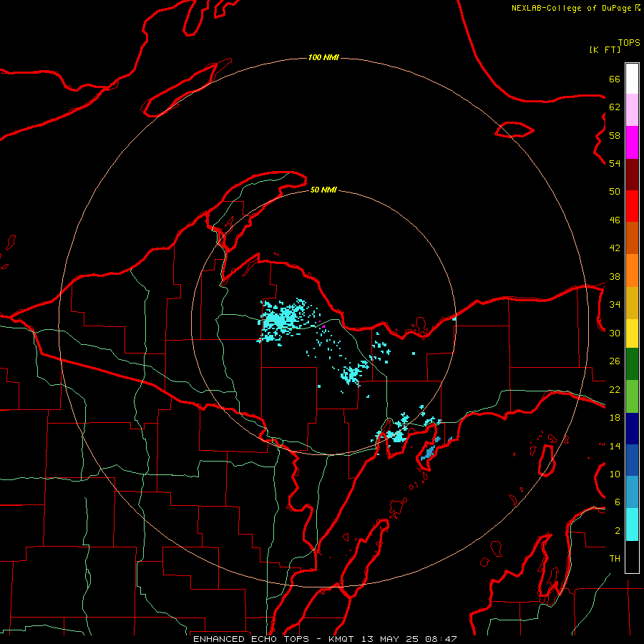The width and height of the screenshot is (644, 644).
Task: Select the 38 legend value
Action: coord(615,276)
